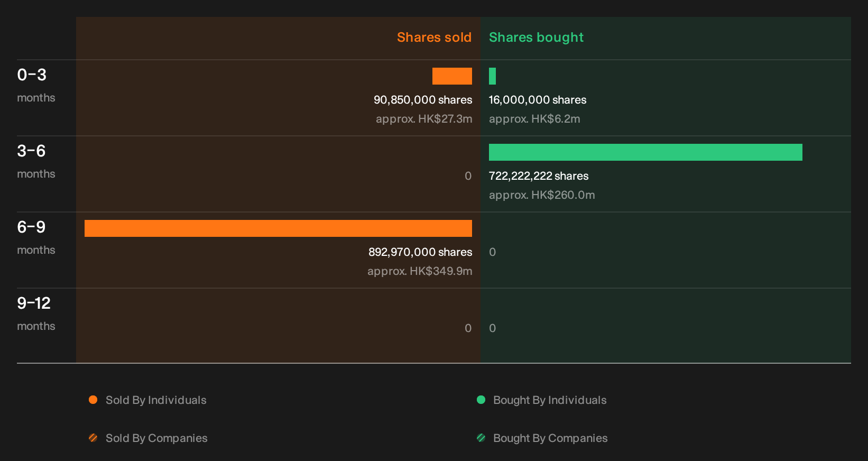
Task: Click the Bought By Individuals legend label
Action: 550,400
